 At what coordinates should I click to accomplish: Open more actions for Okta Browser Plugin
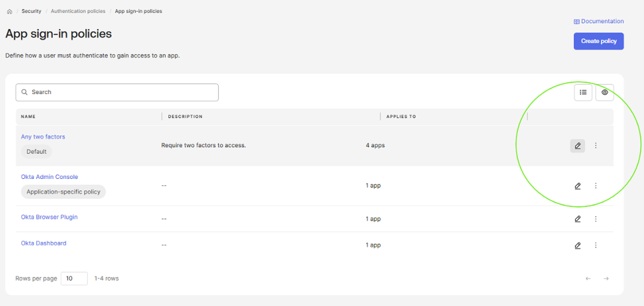point(596,219)
